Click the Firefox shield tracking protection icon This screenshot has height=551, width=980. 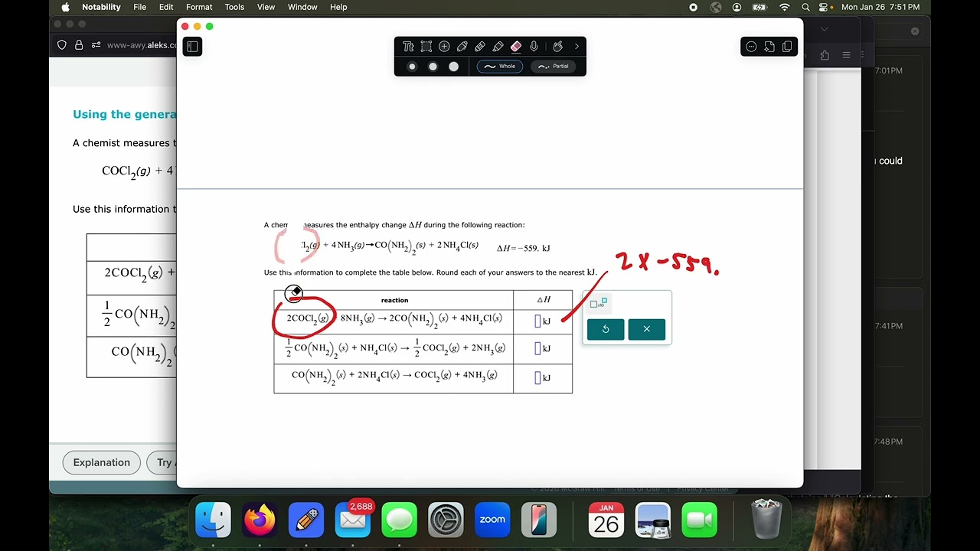point(62,45)
